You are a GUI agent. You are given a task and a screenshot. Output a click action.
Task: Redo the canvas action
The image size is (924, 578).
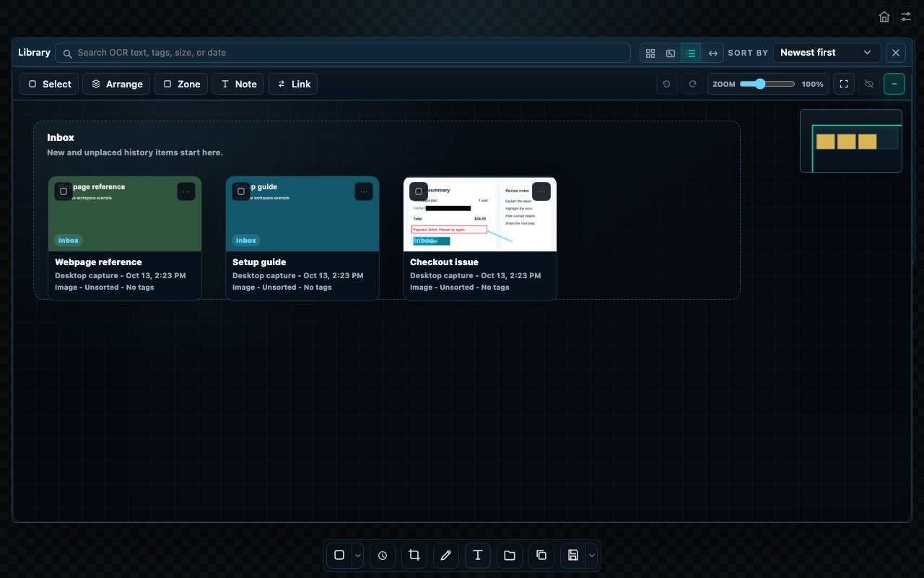pos(692,84)
